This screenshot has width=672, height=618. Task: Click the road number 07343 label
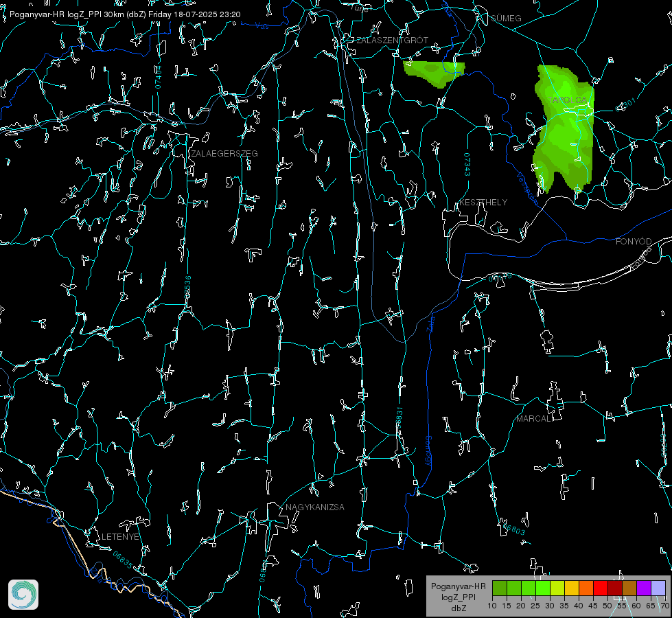tap(467, 164)
